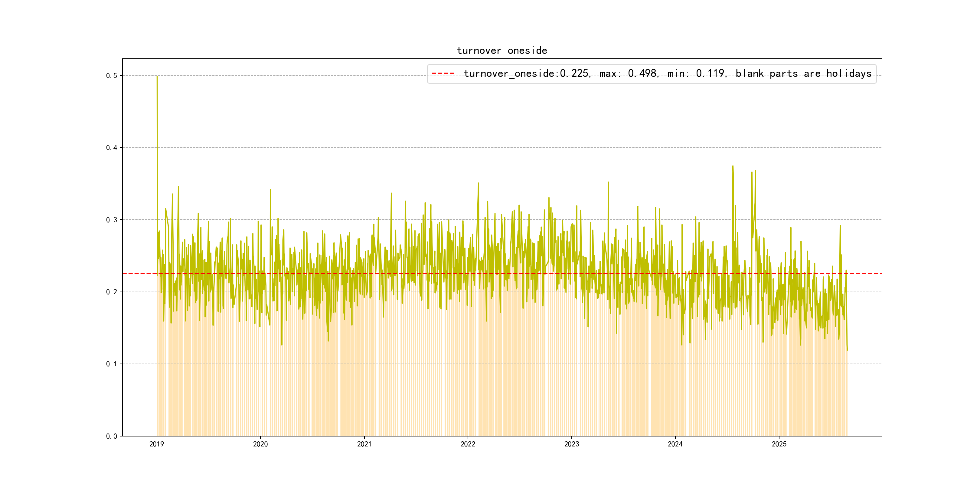
Task: Click the chart title 'turnover oneside'
Action: point(502,51)
